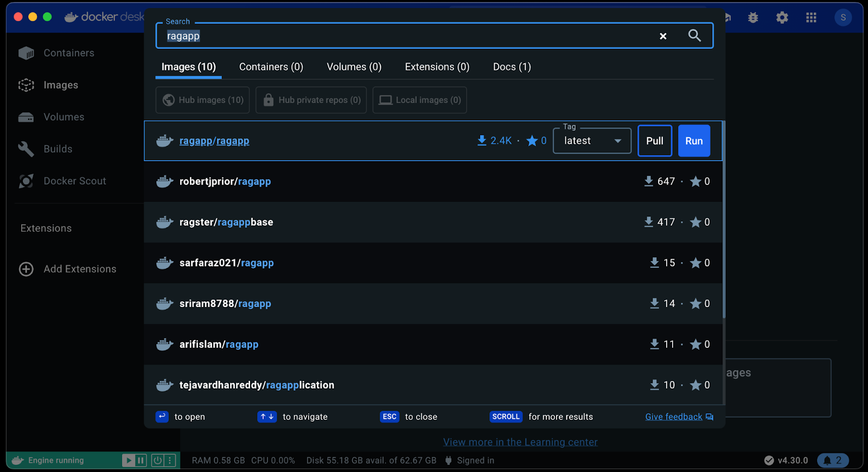Open the Tag dropdown showing latest
Viewport: 868px width, 472px height.
coord(592,141)
